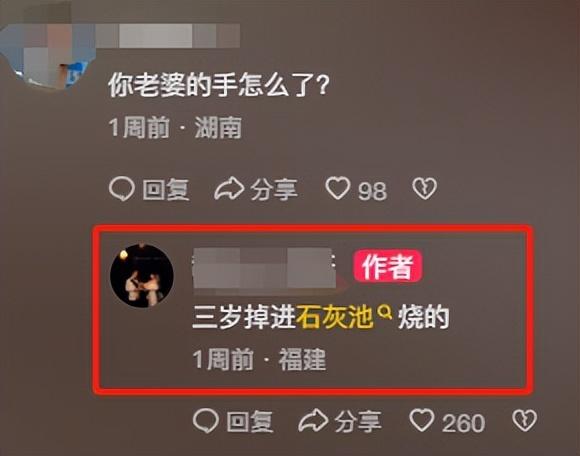
Task: Like the author's reply with 260 likes
Action: click(x=422, y=420)
